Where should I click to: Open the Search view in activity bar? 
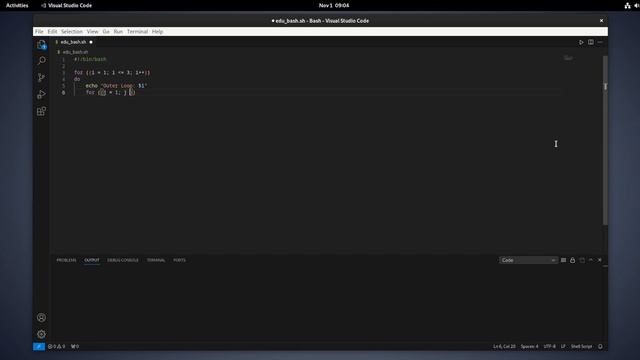pyautogui.click(x=41, y=61)
